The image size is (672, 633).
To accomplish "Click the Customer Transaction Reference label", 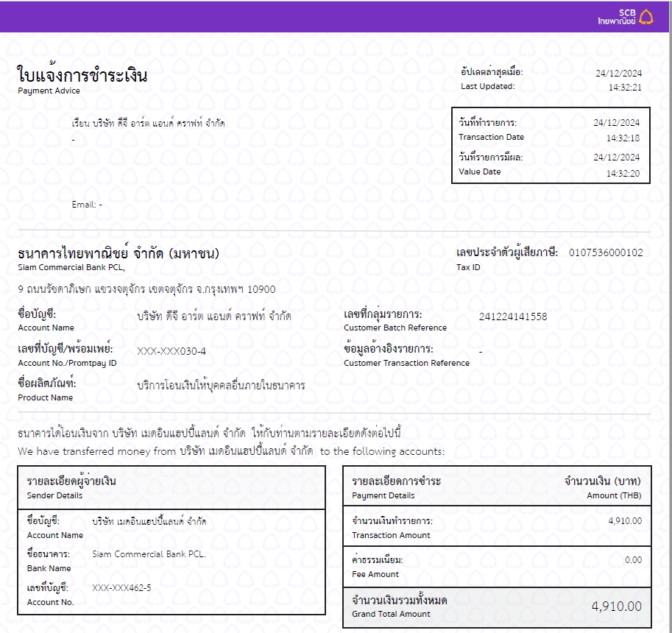I will coord(407,363).
